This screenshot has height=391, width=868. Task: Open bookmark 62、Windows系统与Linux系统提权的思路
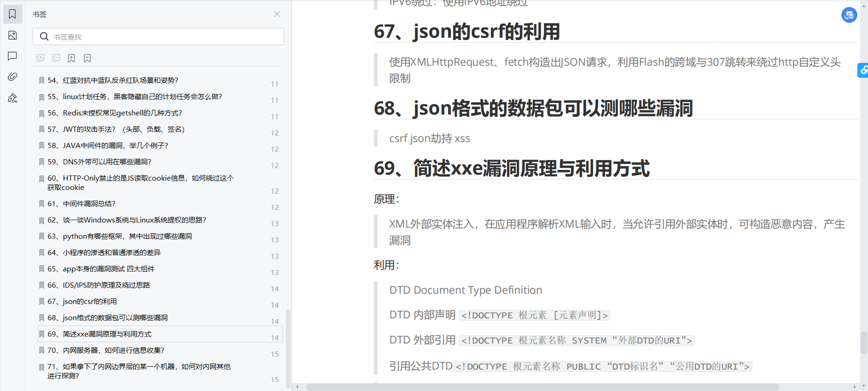tap(127, 220)
